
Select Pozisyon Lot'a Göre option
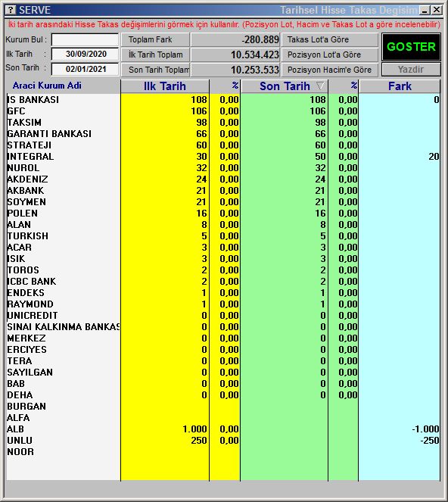[x=330, y=55]
